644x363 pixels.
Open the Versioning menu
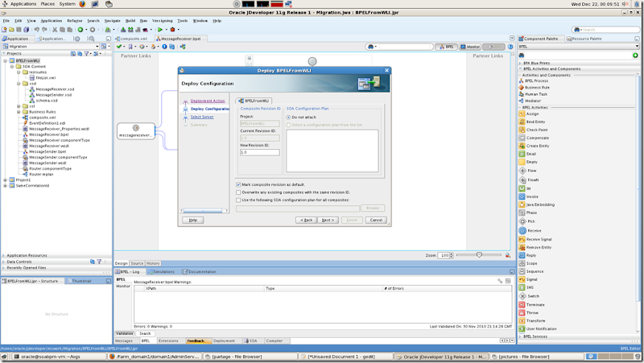tap(163, 21)
